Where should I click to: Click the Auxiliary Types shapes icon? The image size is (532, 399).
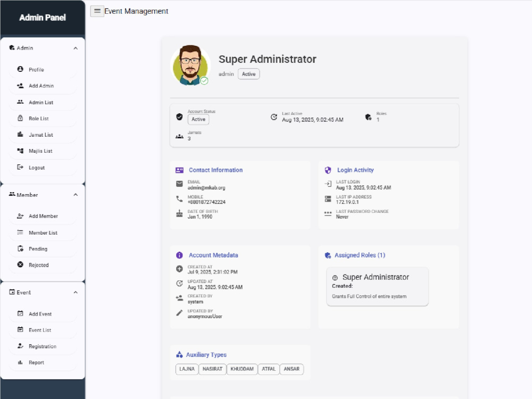click(179, 354)
